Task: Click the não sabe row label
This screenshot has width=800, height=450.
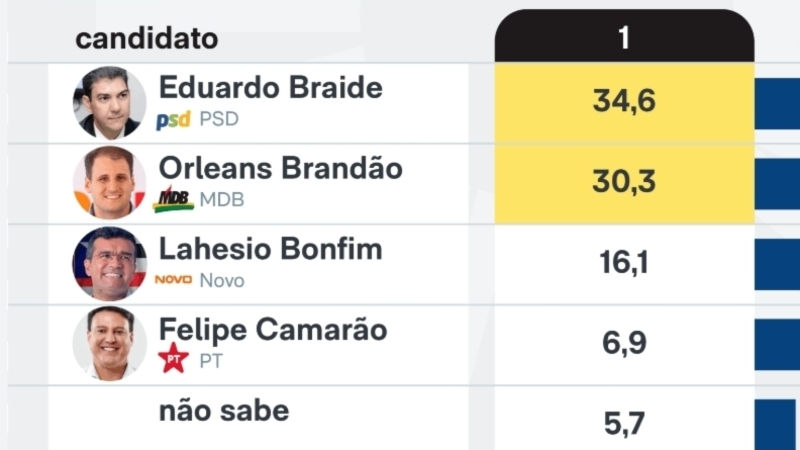Action: (224, 410)
